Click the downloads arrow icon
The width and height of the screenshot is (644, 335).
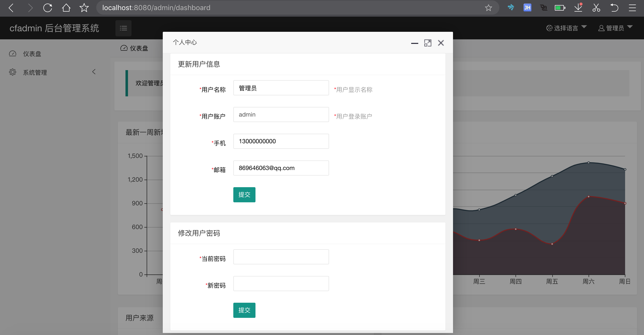coord(578,8)
